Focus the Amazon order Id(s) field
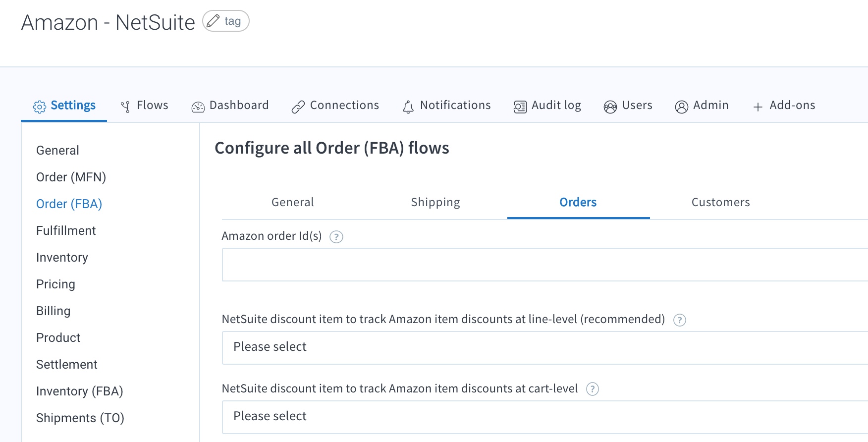This screenshot has width=868, height=442. tap(545, 265)
